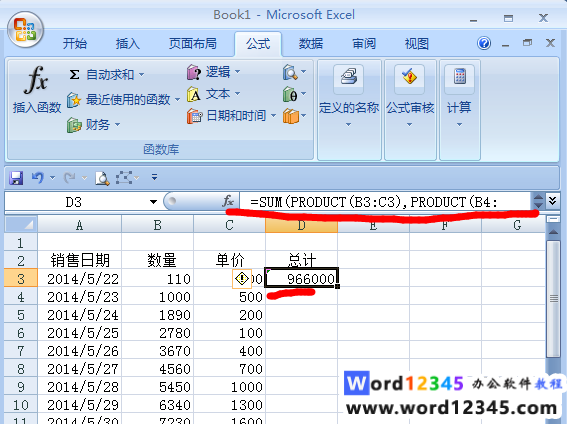Click the Defined Names group icon
This screenshot has width=567, height=424.
click(x=349, y=77)
